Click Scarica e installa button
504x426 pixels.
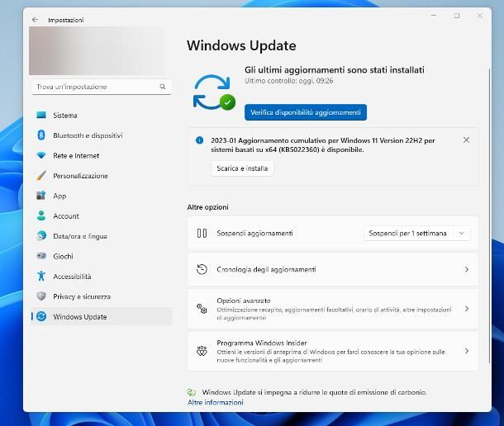pos(242,168)
